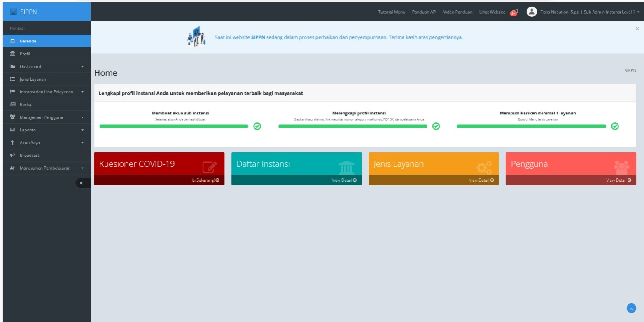Click the Melengkapi profil instansi progress bar
This screenshot has height=322, width=644.
[x=352, y=126]
